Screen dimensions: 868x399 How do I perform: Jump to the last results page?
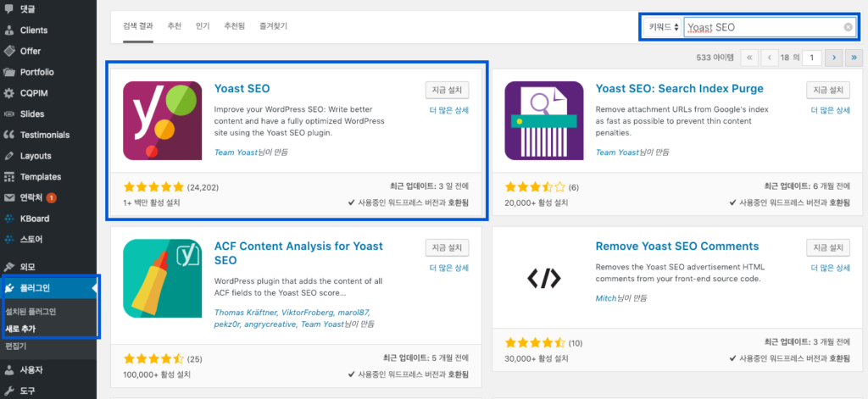tap(854, 57)
